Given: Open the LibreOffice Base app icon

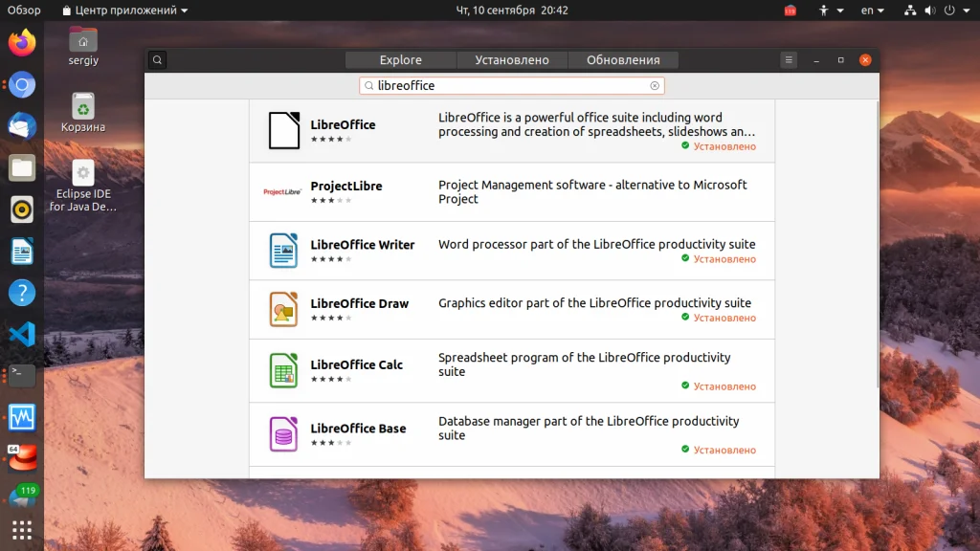Looking at the screenshot, I should 283,434.
